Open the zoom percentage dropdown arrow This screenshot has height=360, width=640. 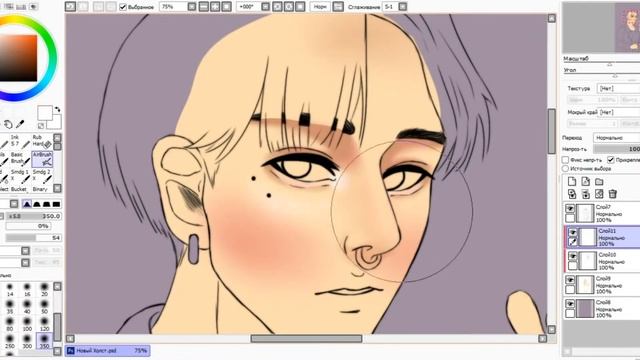pos(192,7)
